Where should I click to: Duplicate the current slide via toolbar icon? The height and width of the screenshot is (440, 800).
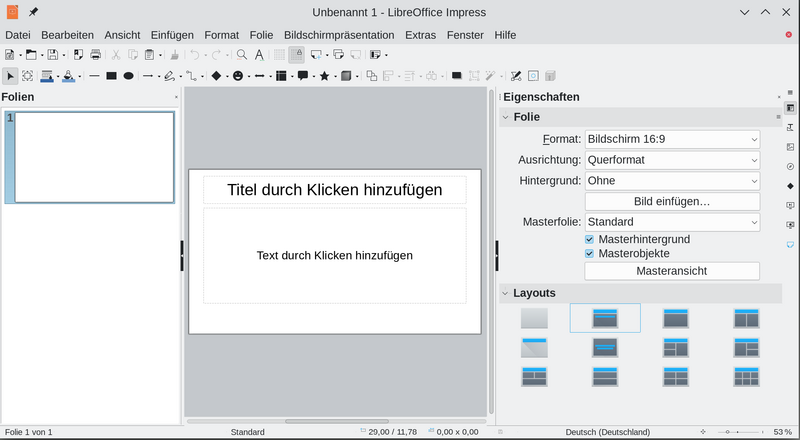(x=338, y=55)
